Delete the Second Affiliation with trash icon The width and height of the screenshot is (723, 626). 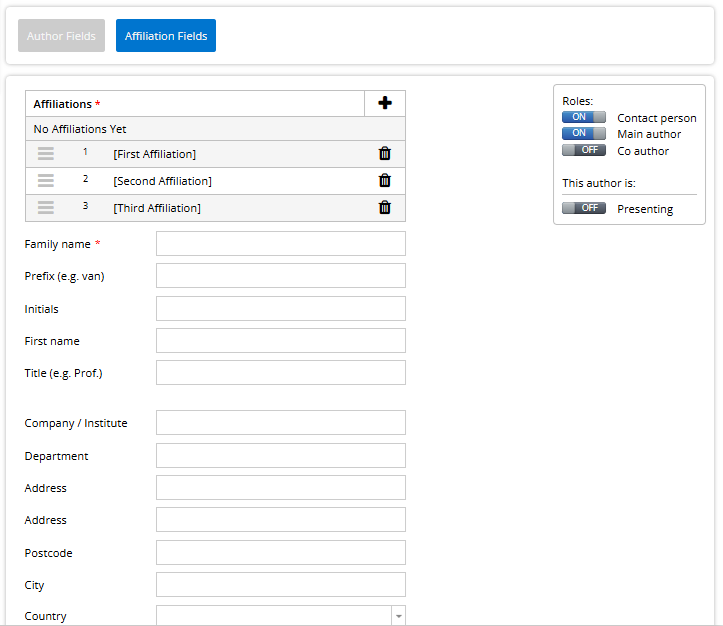point(385,180)
